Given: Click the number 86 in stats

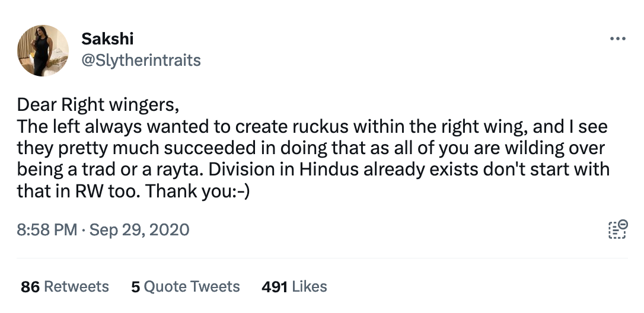Looking at the screenshot, I should tap(30, 287).
